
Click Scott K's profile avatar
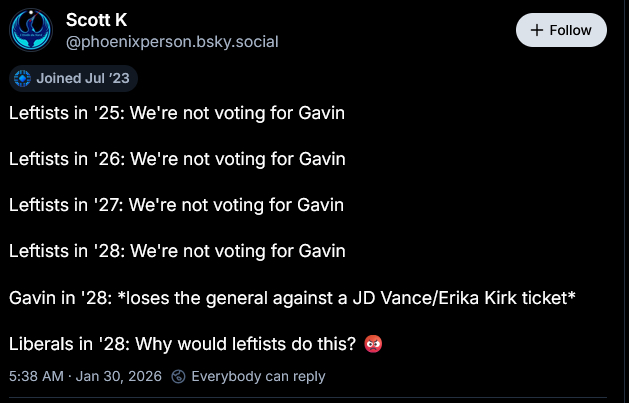pos(31,31)
